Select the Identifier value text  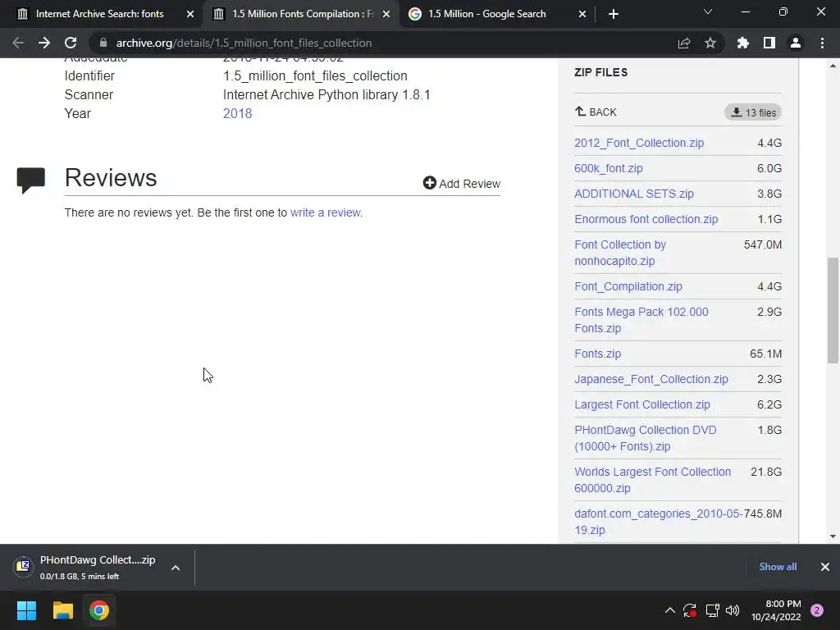click(x=315, y=76)
